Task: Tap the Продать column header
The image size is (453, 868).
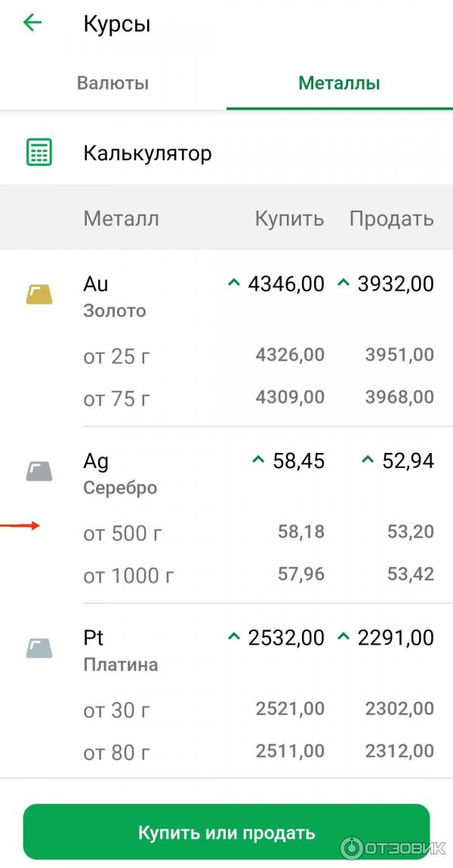Action: coord(392,219)
